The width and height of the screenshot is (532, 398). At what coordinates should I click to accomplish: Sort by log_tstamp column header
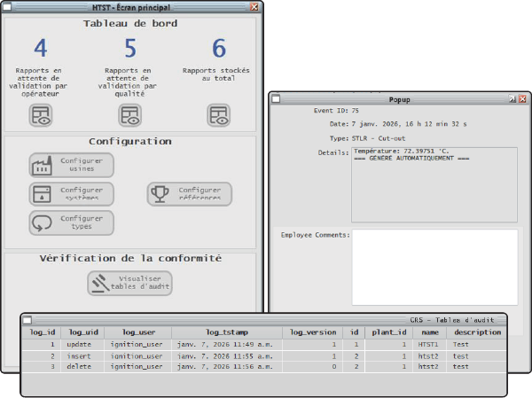click(227, 332)
